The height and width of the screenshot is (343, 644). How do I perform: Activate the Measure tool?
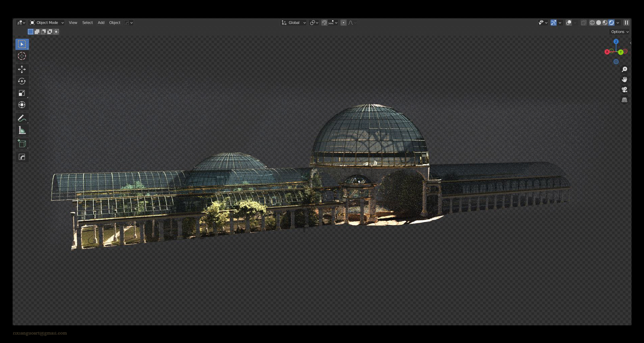(22, 130)
